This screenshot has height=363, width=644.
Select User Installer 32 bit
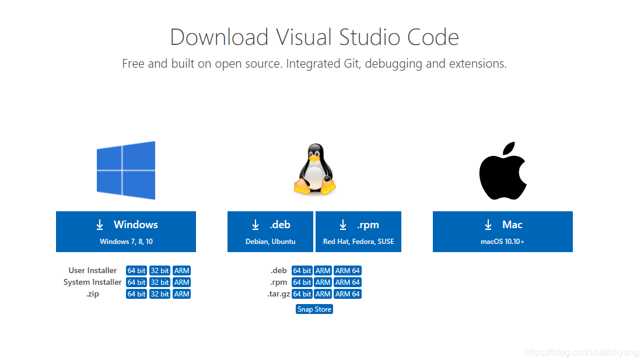(160, 271)
